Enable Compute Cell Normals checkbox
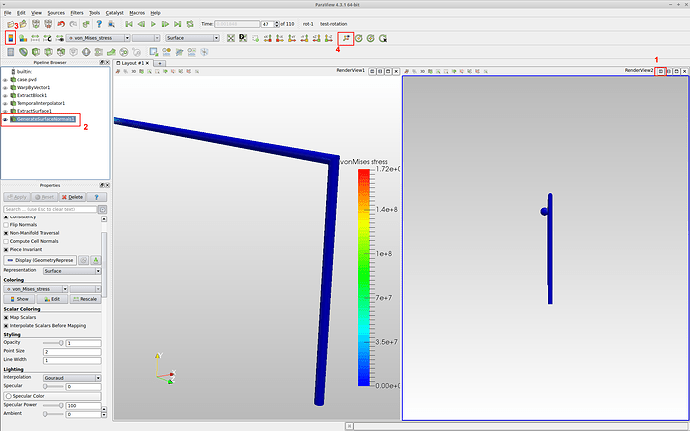The height and width of the screenshot is (431, 690). (x=6, y=241)
